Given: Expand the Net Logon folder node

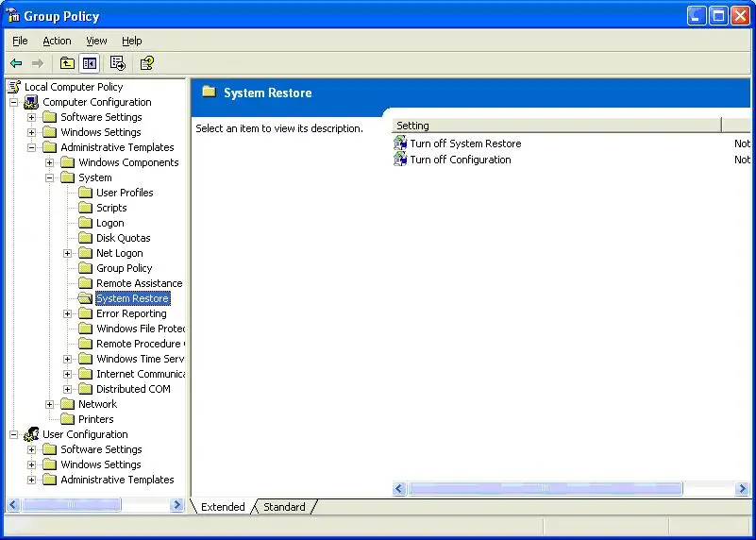Looking at the screenshot, I should (x=68, y=253).
